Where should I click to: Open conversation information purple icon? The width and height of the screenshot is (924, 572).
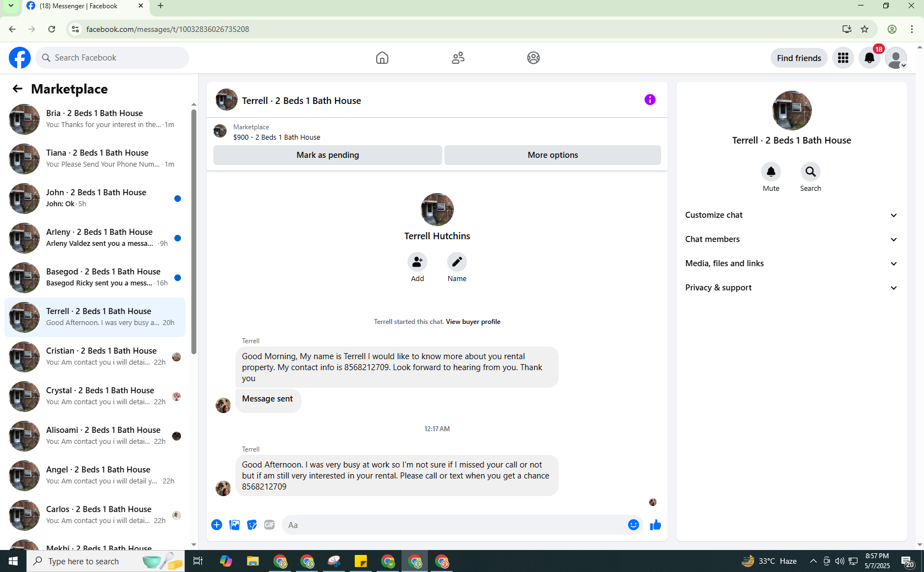pos(650,100)
